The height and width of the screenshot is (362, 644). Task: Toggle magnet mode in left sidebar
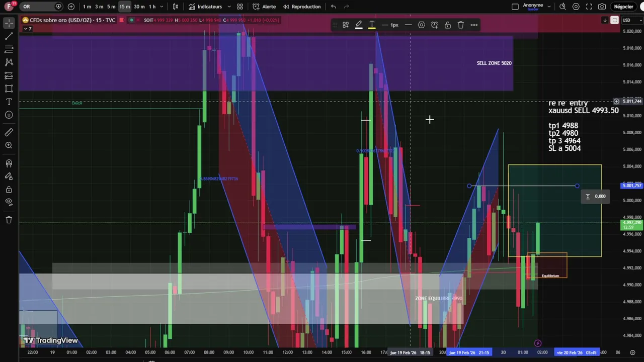pos(9,163)
